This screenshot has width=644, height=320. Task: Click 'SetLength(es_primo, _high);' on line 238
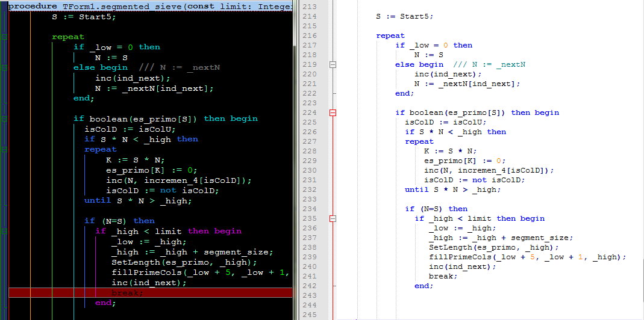(493, 247)
